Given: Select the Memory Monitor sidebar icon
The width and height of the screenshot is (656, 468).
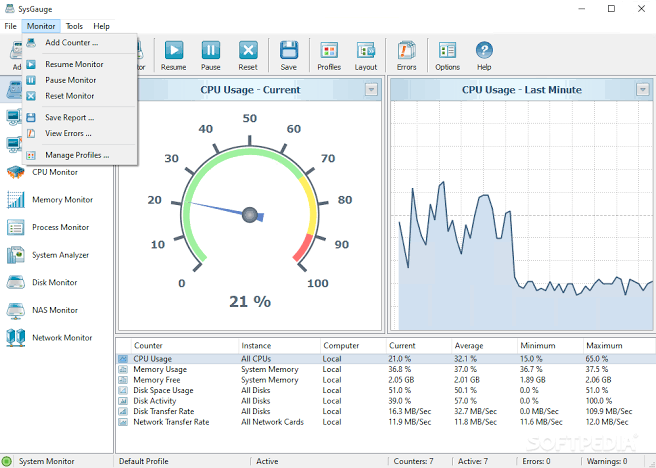Looking at the screenshot, I should [x=16, y=199].
